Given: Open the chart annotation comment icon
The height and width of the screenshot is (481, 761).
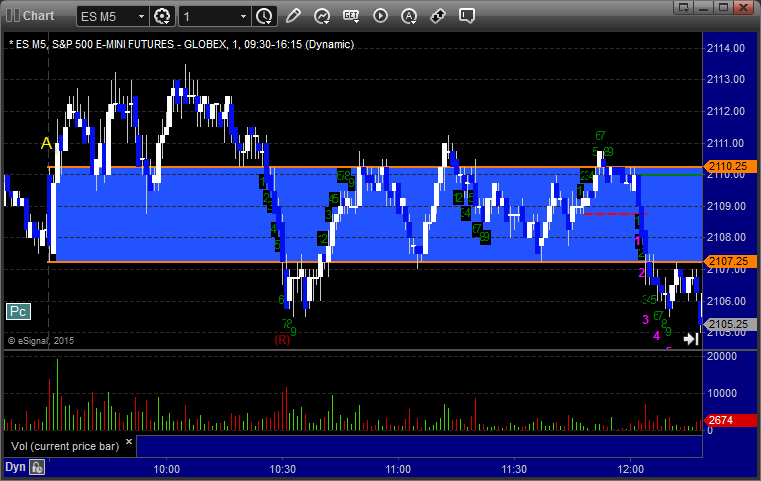Looking at the screenshot, I should [x=467, y=16].
